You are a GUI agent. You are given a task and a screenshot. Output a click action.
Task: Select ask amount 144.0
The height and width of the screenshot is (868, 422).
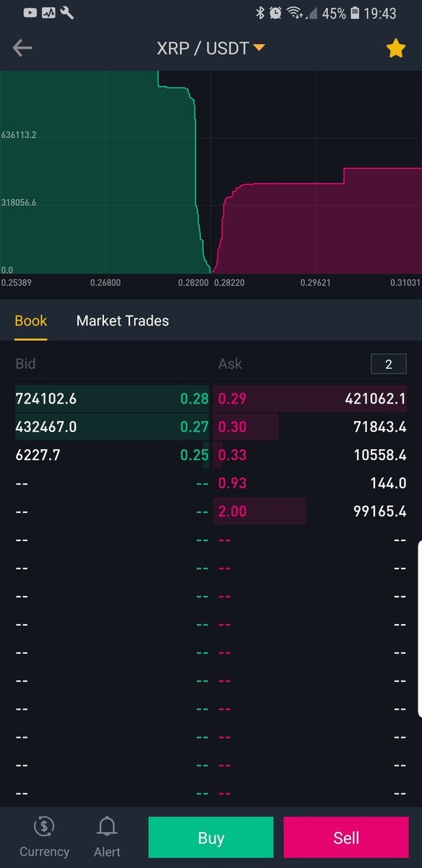click(x=387, y=483)
